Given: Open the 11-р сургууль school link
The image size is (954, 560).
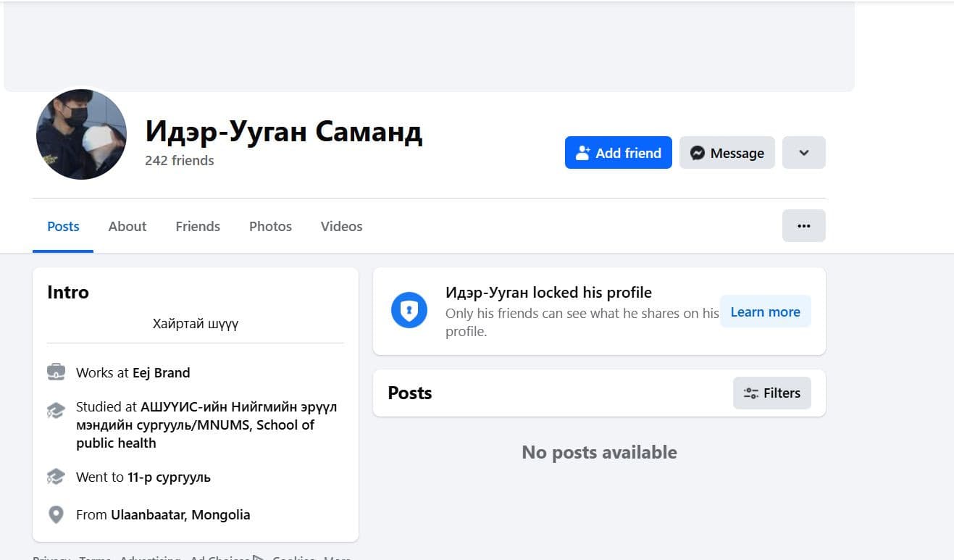Looking at the screenshot, I should click(x=170, y=477).
